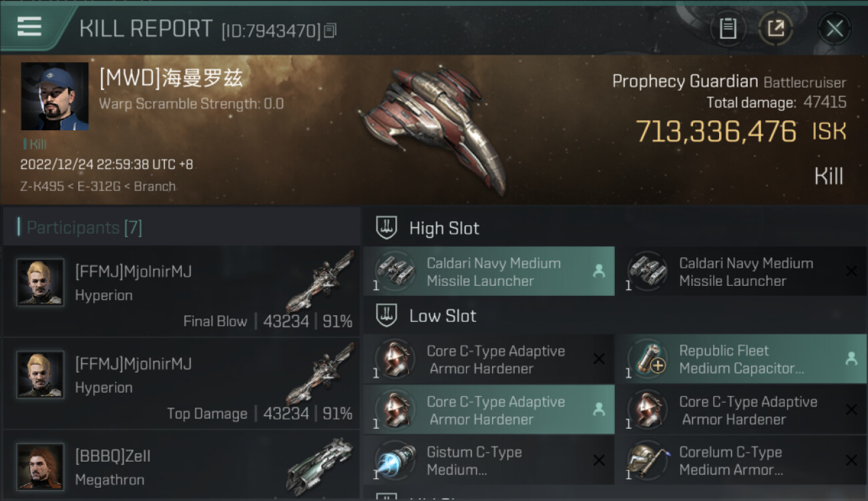
Task: Expand the Low Slot section header
Action: point(615,315)
